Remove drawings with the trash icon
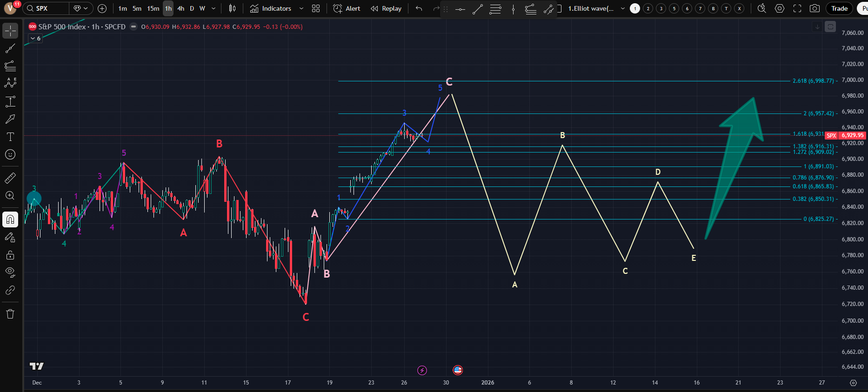Screen dimensions: 868x392 click(10, 314)
